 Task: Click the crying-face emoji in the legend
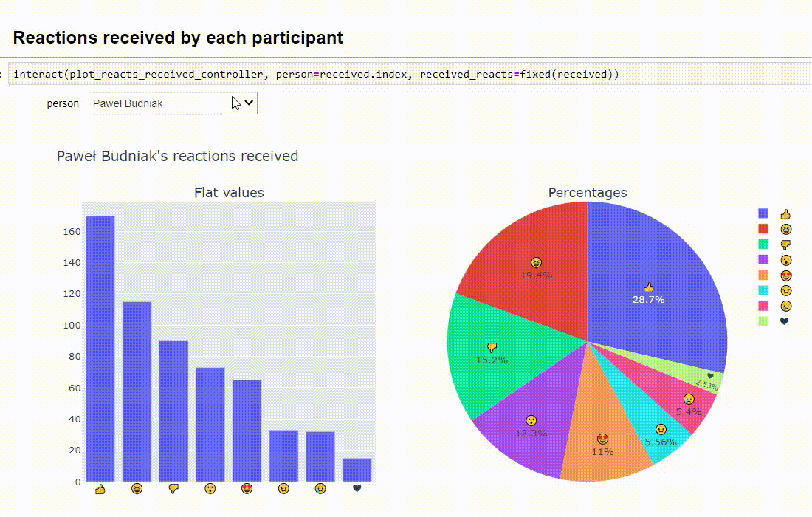click(784, 306)
